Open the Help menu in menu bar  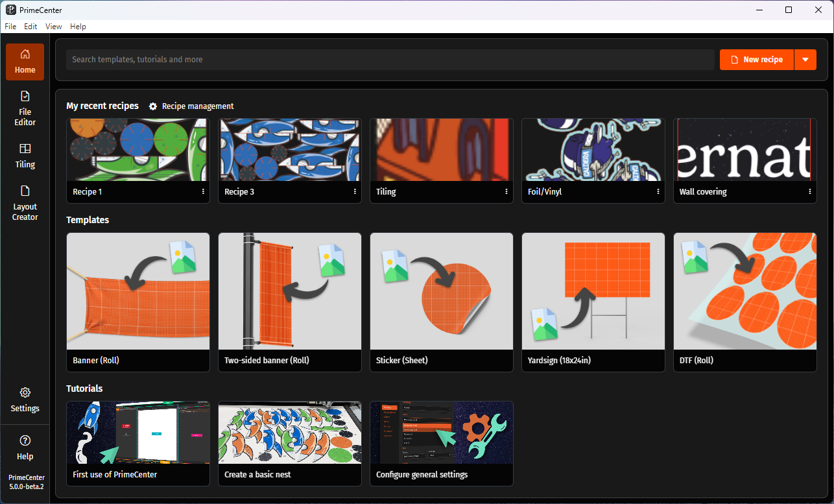click(x=78, y=27)
